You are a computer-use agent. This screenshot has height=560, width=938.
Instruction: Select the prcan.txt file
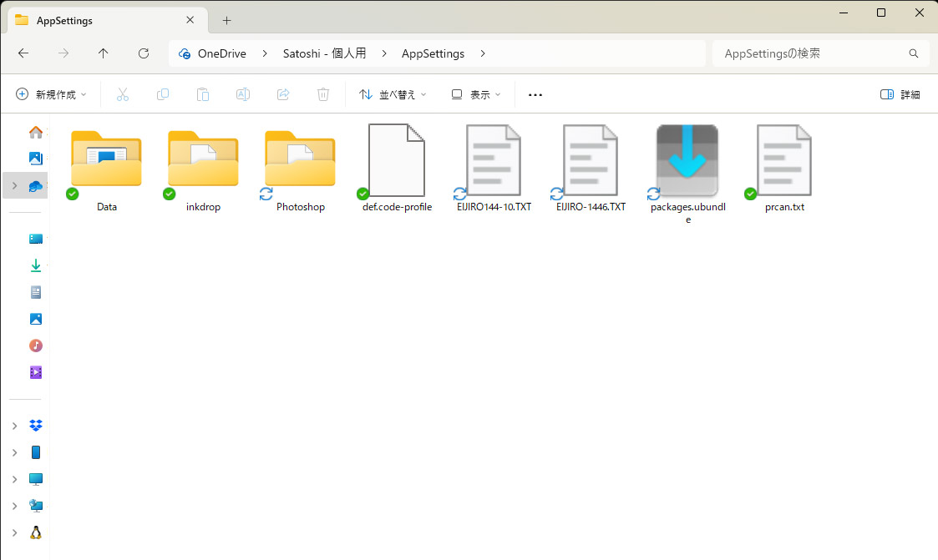(785, 169)
